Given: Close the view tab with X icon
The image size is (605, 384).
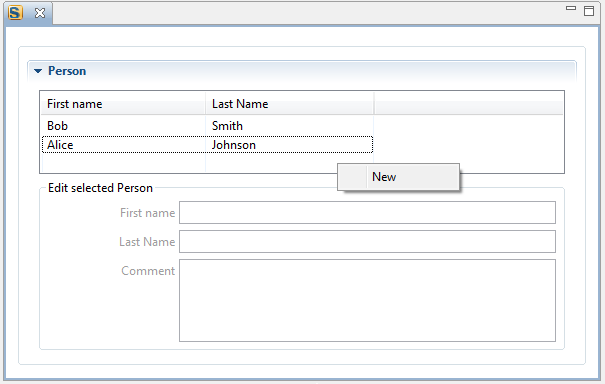Looking at the screenshot, I should (40, 13).
